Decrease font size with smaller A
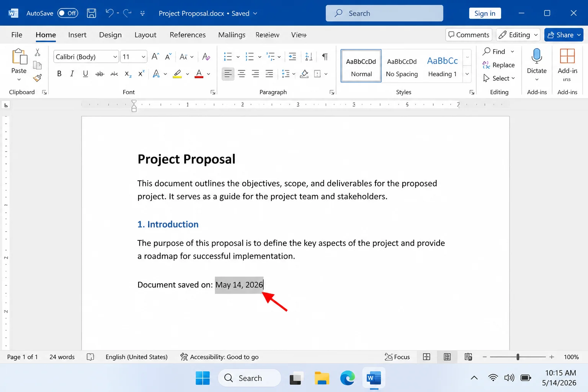Screen dimensions: 588x392 (x=168, y=57)
